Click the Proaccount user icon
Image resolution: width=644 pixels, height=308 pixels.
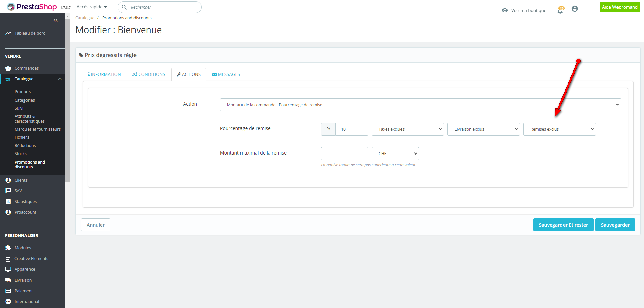tap(8, 212)
